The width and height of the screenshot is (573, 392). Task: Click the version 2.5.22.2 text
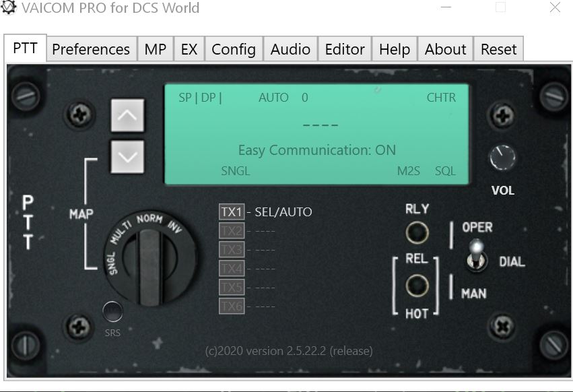tap(289, 351)
